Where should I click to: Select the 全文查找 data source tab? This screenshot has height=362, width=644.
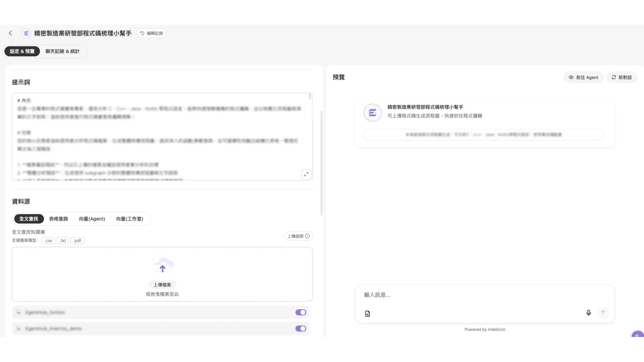click(x=29, y=219)
